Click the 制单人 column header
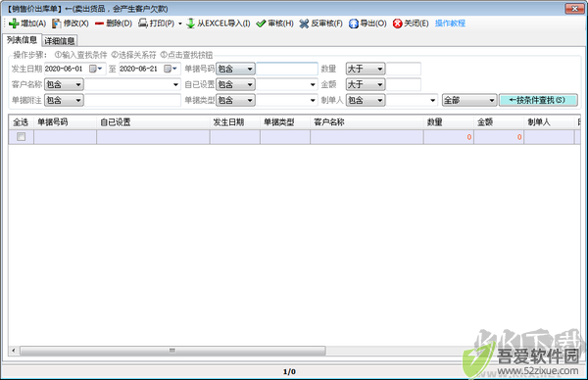588x380 pixels. [x=549, y=122]
